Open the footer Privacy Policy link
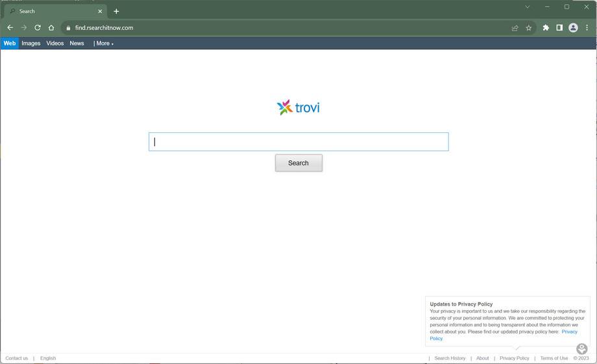This screenshot has height=364, width=597. tap(515, 358)
